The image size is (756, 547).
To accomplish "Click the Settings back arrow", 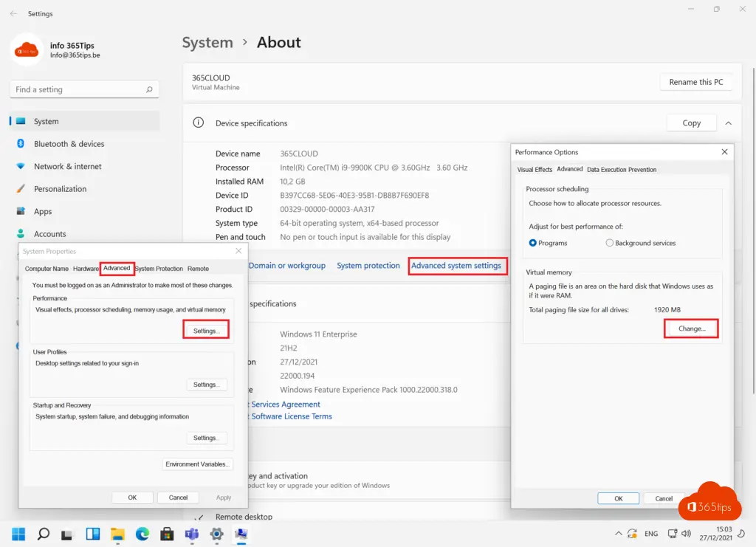I will tap(13, 13).
